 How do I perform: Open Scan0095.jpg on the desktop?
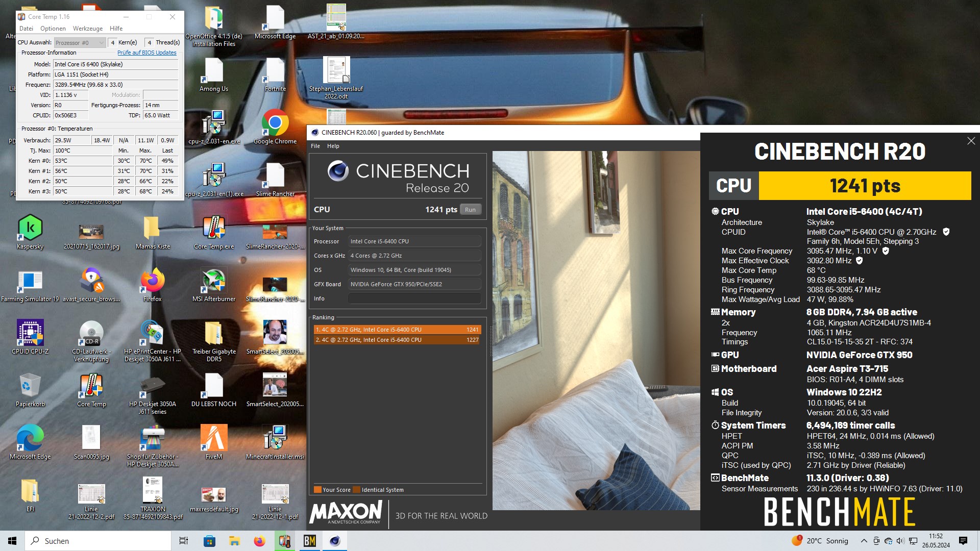point(91,442)
